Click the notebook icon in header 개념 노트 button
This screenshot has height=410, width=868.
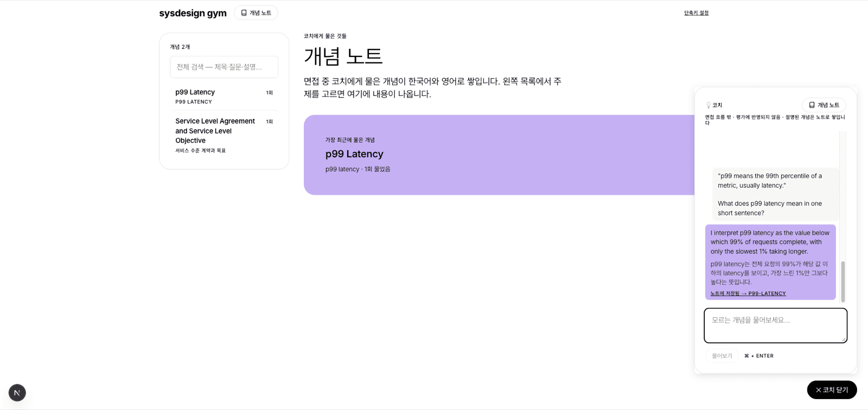[244, 13]
